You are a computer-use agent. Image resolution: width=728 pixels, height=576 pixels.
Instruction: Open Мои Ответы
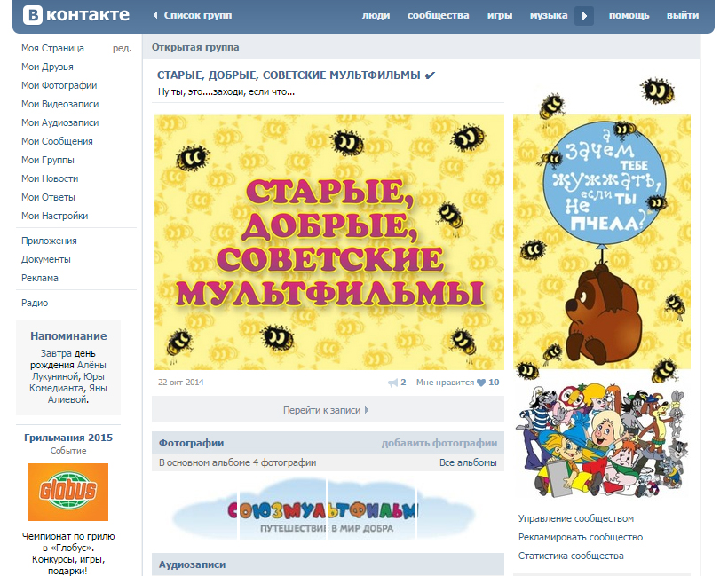click(48, 197)
